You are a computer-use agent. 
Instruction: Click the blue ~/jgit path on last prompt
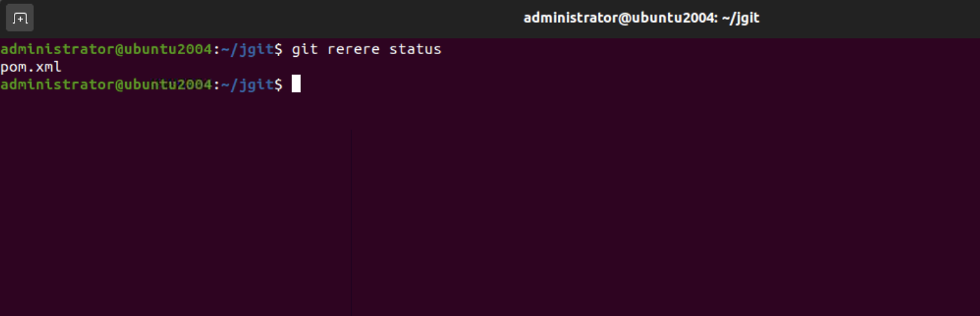(x=247, y=85)
